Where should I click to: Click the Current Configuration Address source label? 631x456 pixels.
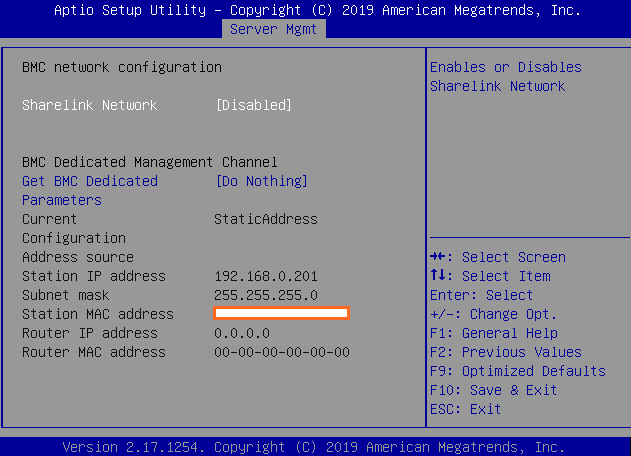(x=78, y=238)
